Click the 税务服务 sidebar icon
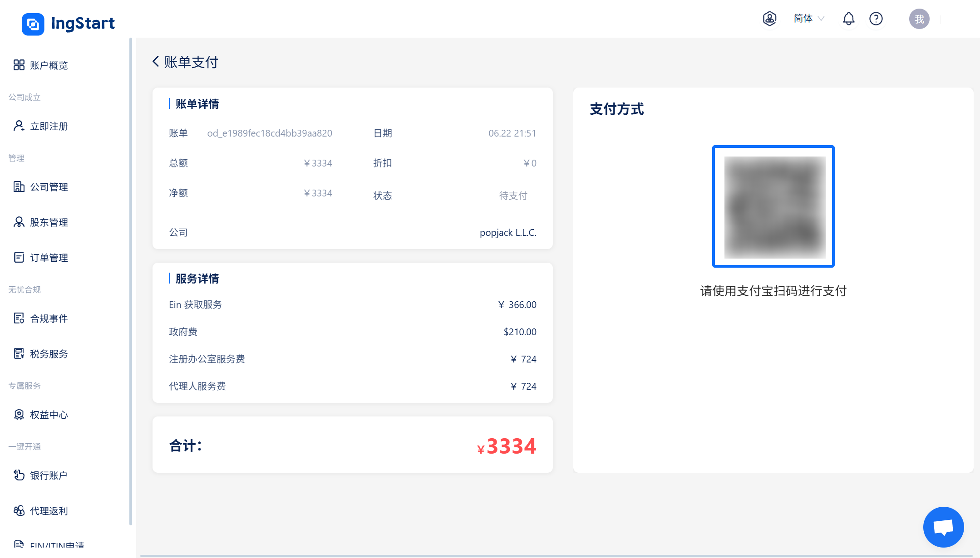Screen dimensions: 980x558 click(19, 353)
